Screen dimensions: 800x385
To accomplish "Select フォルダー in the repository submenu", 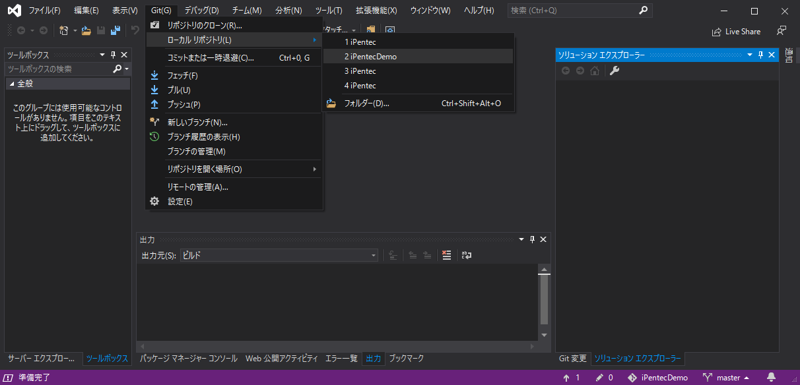I will pyautogui.click(x=418, y=104).
